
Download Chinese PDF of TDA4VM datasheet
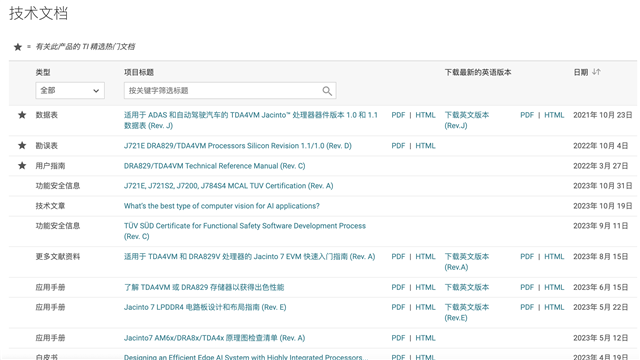pyautogui.click(x=398, y=115)
